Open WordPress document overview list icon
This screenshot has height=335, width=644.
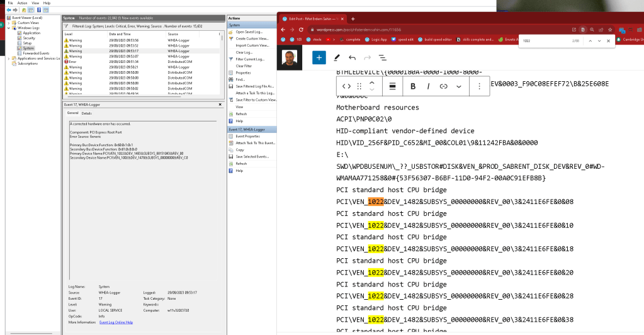(382, 57)
